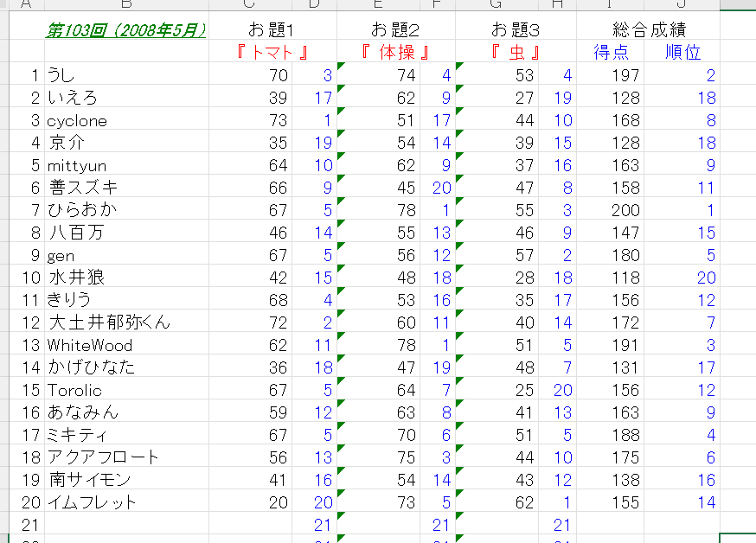The height and width of the screenshot is (543, 756).
Task: Select the name cell WhiteWood
Action: 126,345
